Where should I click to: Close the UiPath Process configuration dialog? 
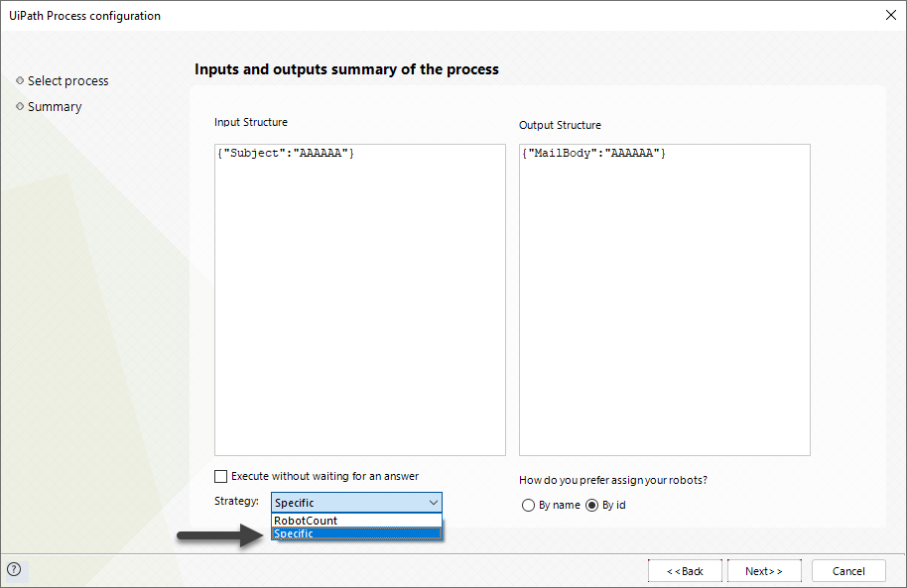(x=891, y=15)
